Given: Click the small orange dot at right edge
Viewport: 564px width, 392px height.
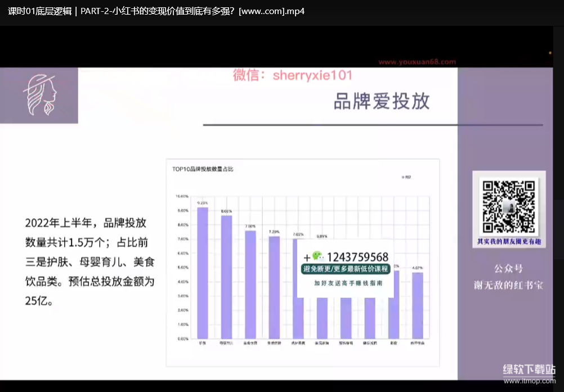Looking at the screenshot, I should (550, 53).
